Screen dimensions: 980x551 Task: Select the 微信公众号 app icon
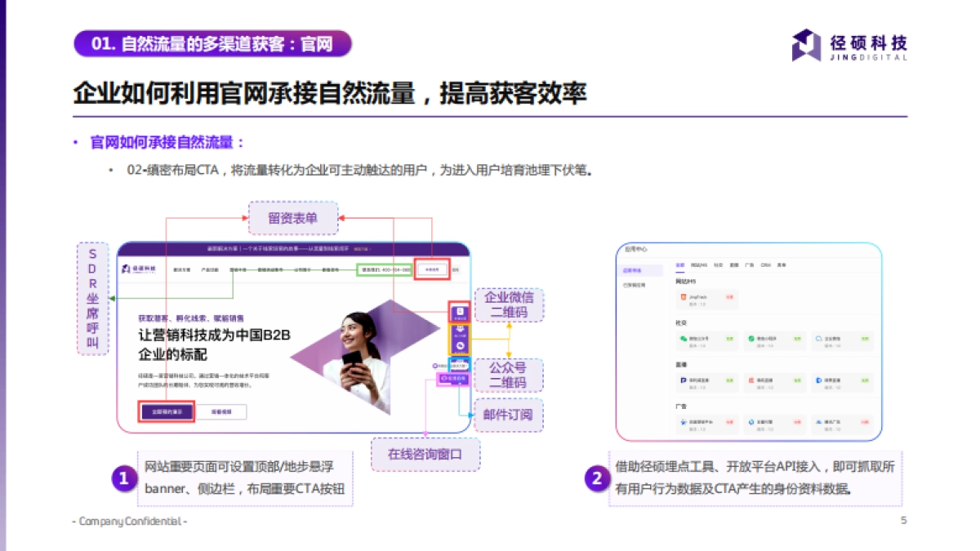click(684, 337)
